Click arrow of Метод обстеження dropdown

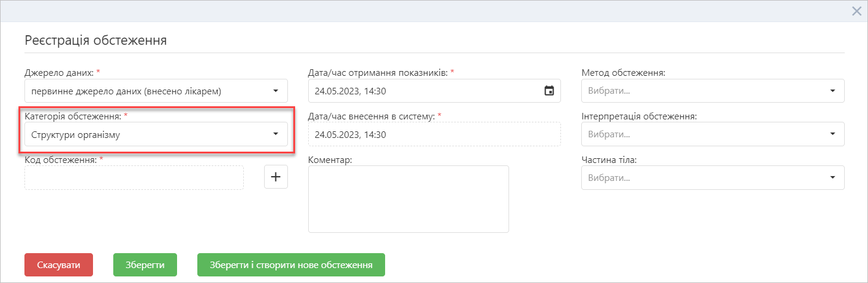832,91
